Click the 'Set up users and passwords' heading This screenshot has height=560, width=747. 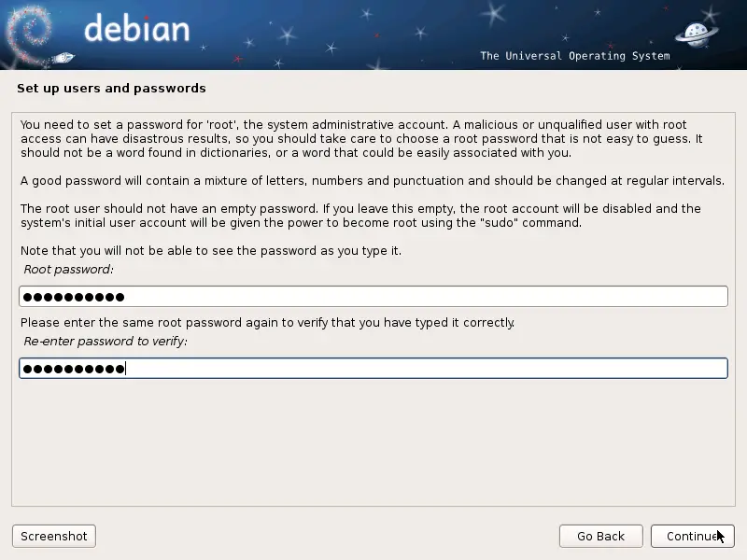(x=111, y=88)
